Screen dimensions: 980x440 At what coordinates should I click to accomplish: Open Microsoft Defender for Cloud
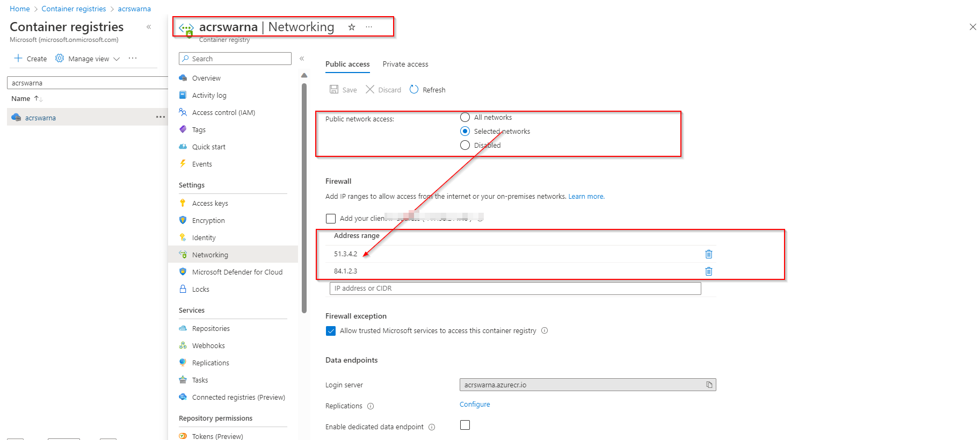(237, 272)
